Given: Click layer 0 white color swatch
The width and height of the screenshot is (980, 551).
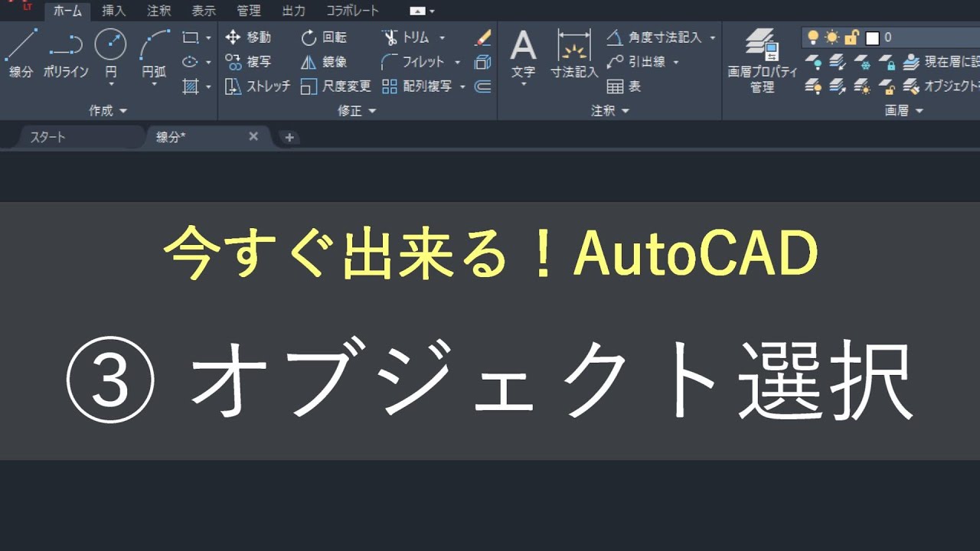Looking at the screenshot, I should point(872,37).
